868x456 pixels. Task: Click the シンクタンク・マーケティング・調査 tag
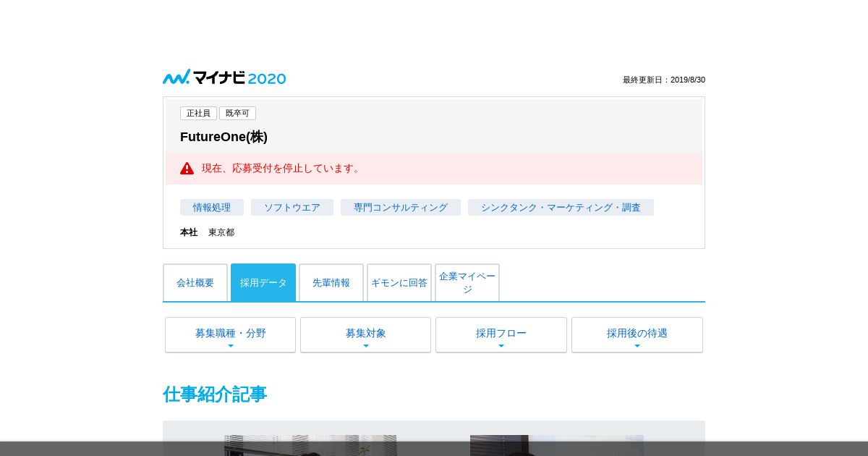(561, 207)
